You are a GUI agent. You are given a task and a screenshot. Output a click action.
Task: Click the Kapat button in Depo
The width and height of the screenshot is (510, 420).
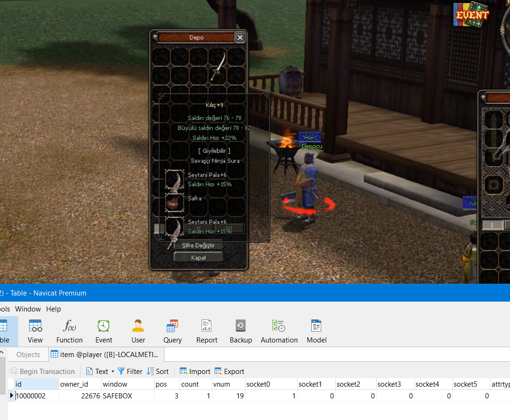(x=198, y=257)
